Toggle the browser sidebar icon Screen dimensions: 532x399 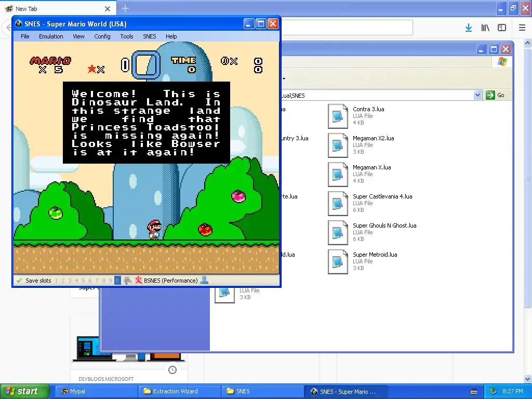point(502,28)
